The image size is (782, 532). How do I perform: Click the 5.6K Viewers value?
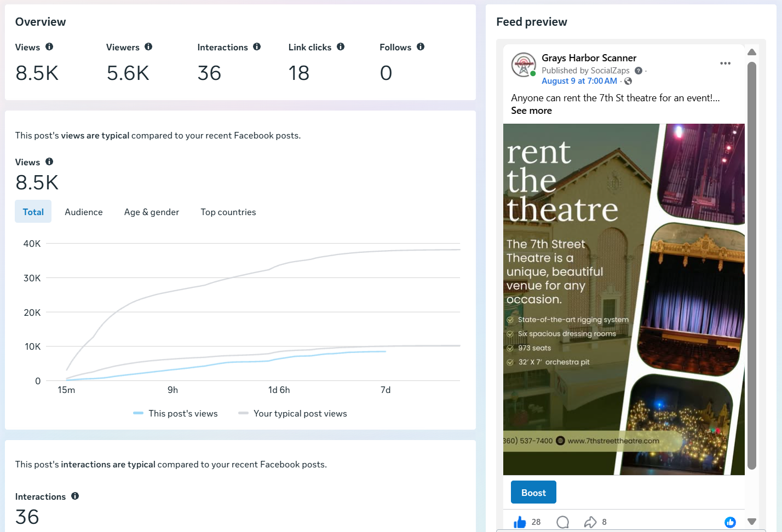pyautogui.click(x=128, y=73)
